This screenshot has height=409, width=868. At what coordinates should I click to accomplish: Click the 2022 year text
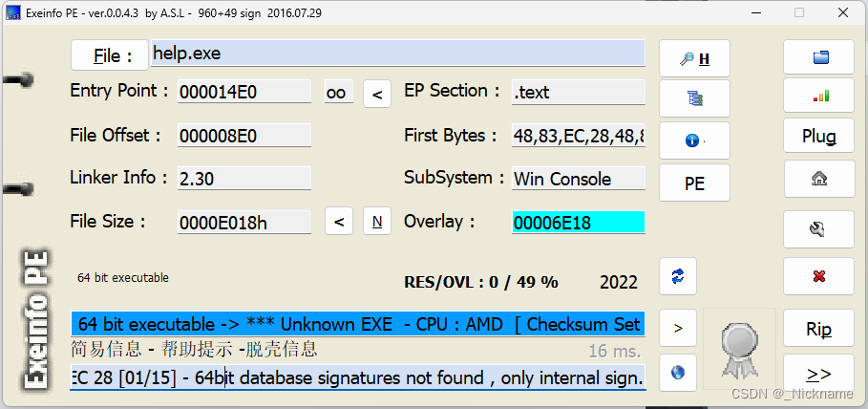click(619, 282)
